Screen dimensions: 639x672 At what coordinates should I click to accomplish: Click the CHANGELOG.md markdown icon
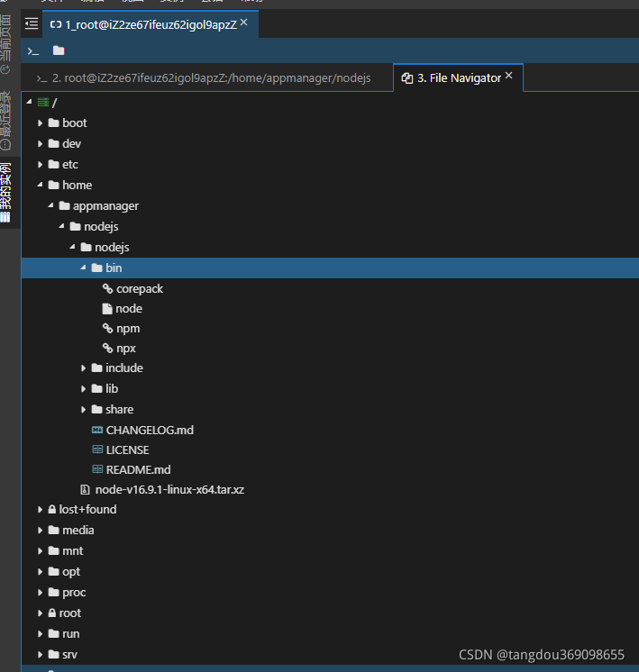point(97,430)
